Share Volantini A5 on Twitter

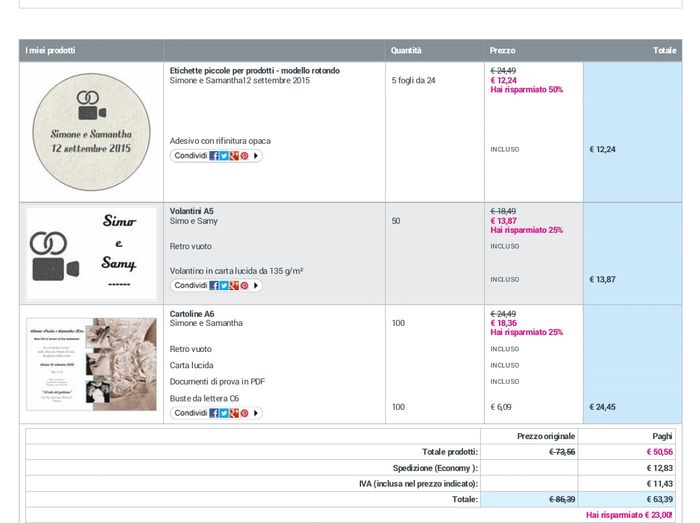pos(224,286)
